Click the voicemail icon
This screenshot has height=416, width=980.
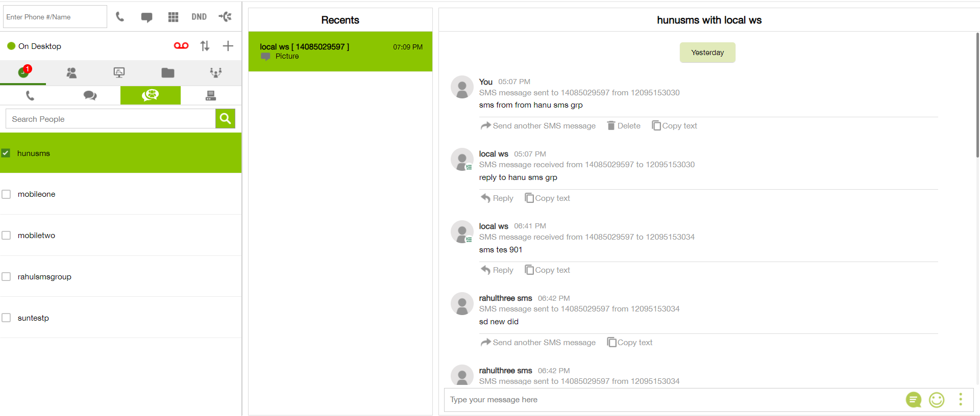[181, 46]
